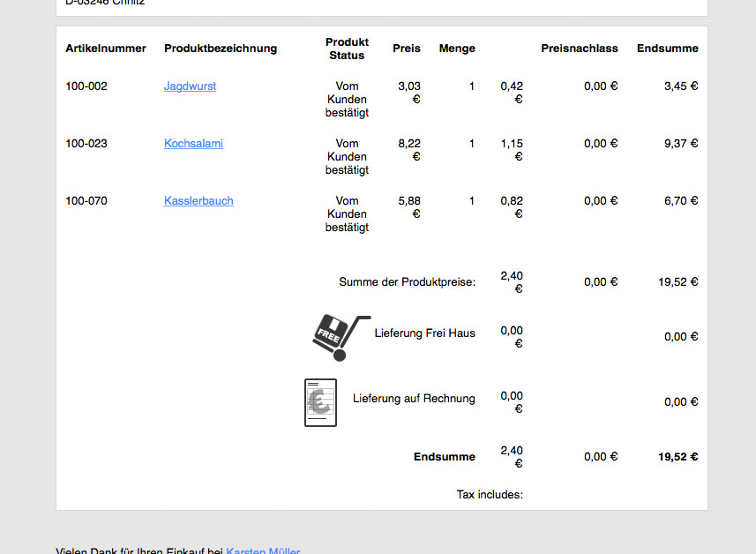Click the Artikelnummer column header

(106, 49)
